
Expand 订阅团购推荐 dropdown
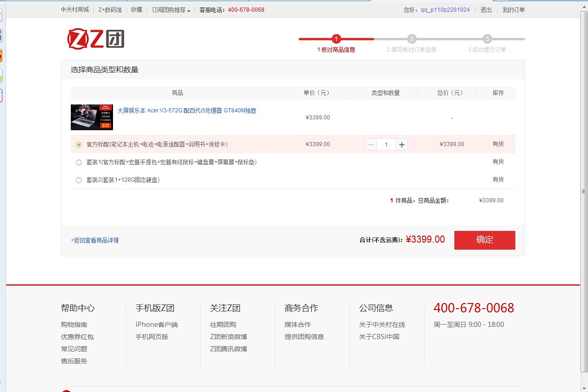pyautogui.click(x=171, y=10)
